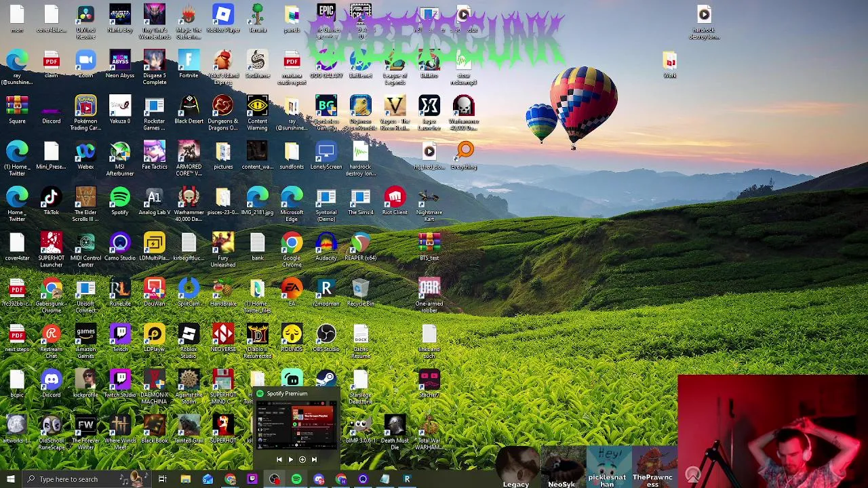The width and height of the screenshot is (868, 488).
Task: Open the LDPlayer desktop shortcut
Action: [155, 338]
